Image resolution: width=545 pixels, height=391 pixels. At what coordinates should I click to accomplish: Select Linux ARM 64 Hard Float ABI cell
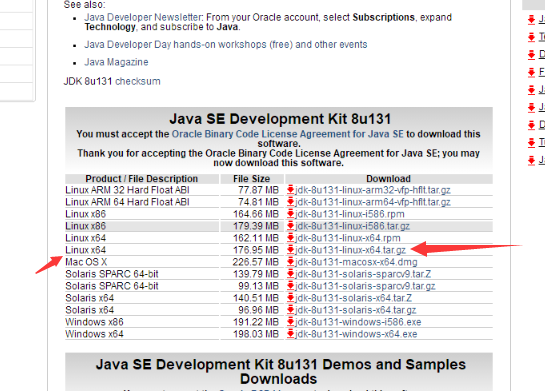tap(142, 202)
